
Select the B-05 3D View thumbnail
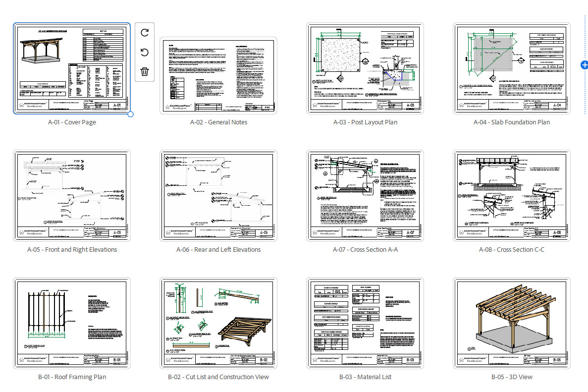512,323
